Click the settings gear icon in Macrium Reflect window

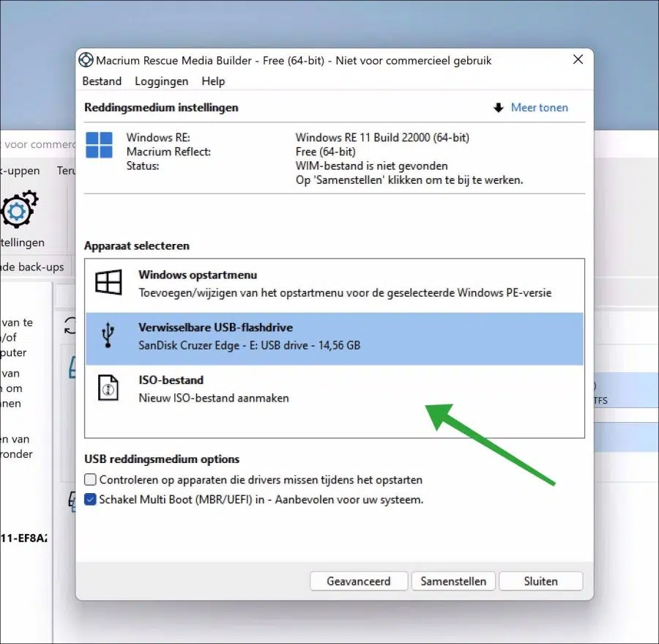click(x=19, y=209)
